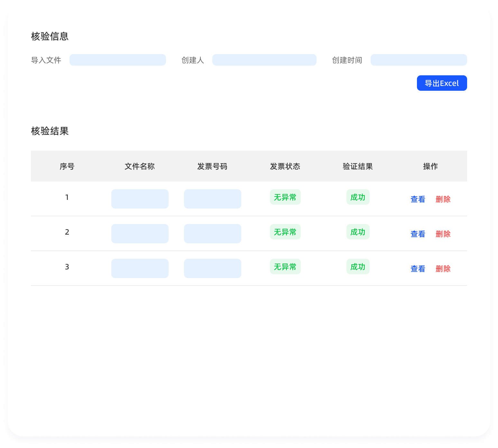
Task: View details via 查看 in row 2
Action: pyautogui.click(x=418, y=234)
